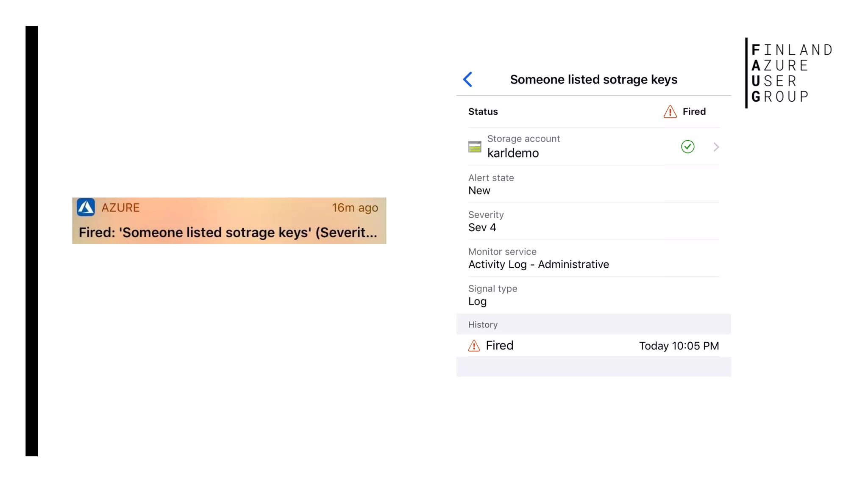Tap the blue back arrow
Viewport: 868px width, 488px height.
point(468,79)
